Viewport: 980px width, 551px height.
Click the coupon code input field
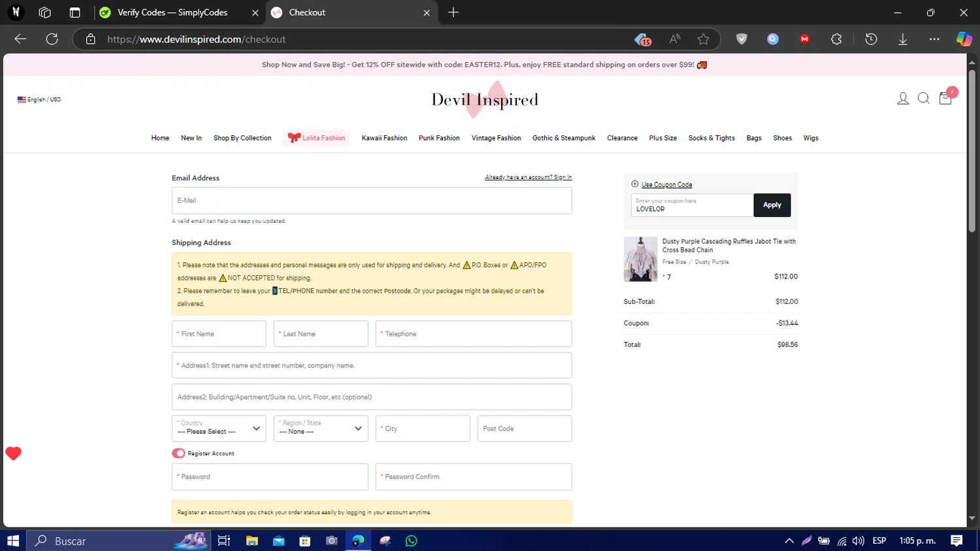click(692, 205)
